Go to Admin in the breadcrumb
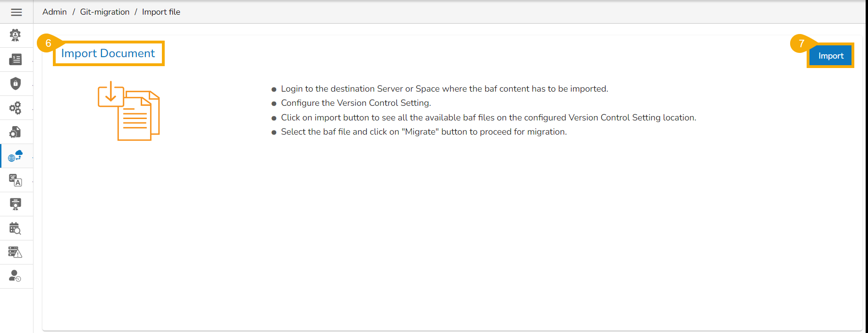868x333 pixels. [x=55, y=12]
